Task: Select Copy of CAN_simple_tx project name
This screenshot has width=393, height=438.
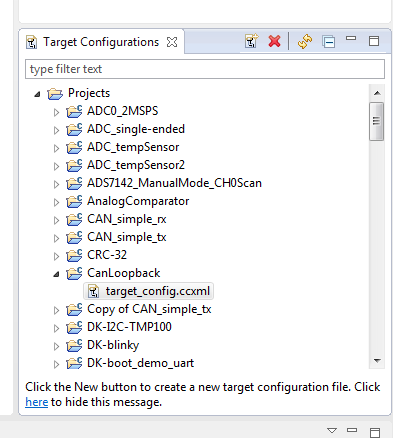Action: click(x=149, y=309)
